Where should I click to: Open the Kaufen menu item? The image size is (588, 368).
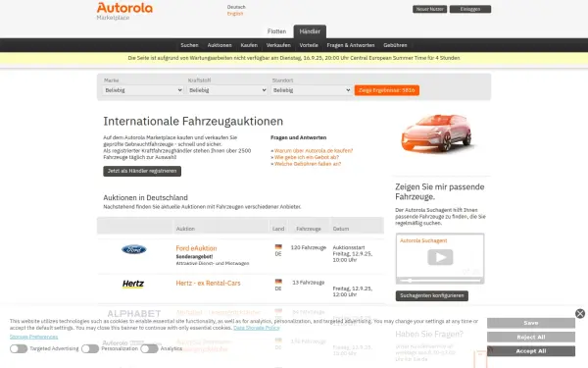(x=249, y=45)
